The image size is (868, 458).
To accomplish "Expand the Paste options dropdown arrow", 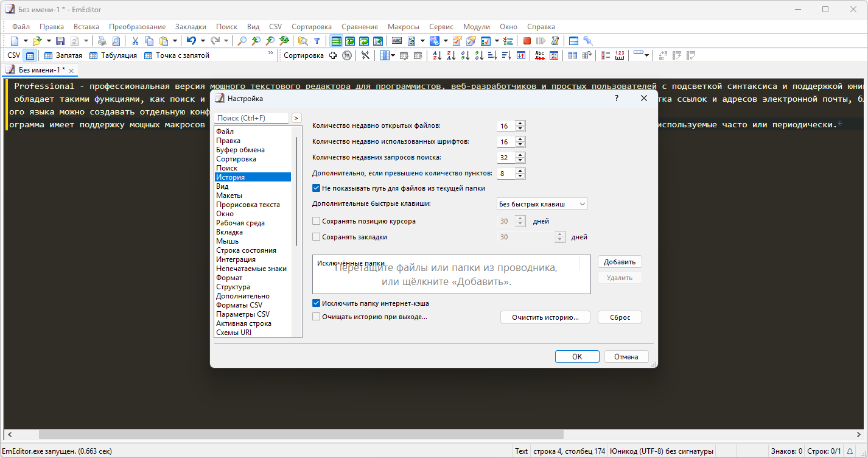I will [175, 41].
